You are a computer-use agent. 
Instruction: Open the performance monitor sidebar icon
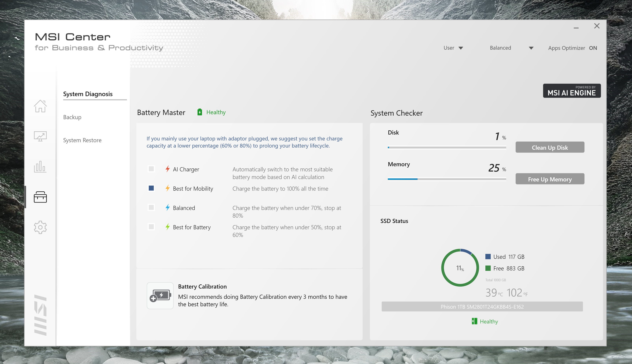[x=40, y=136]
